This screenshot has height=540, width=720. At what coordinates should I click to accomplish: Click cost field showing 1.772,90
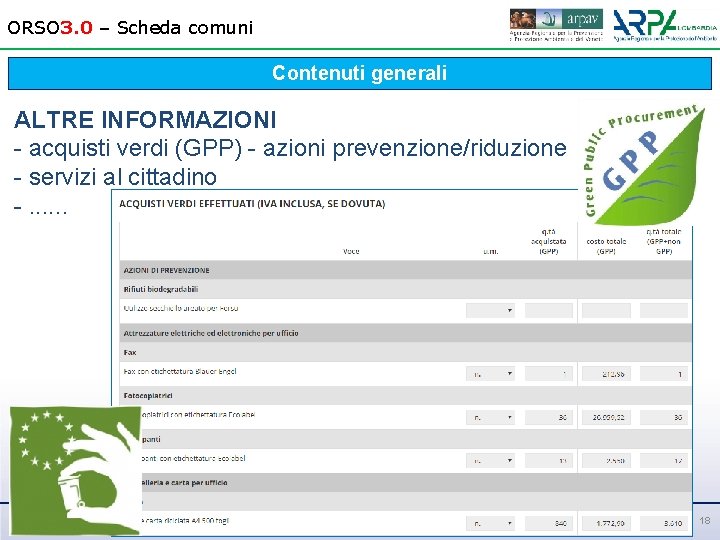606,523
